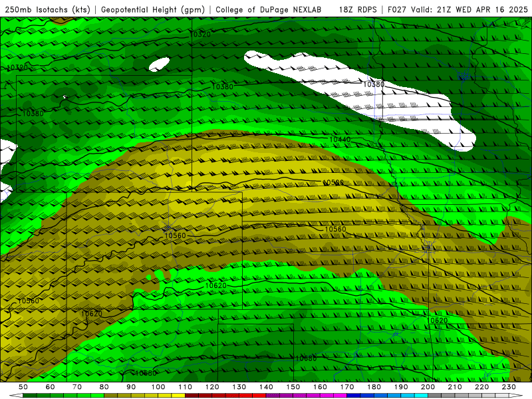Screen dimensions: 532x399
Task: Click the 110 value on the color scale
Action: tap(186, 387)
